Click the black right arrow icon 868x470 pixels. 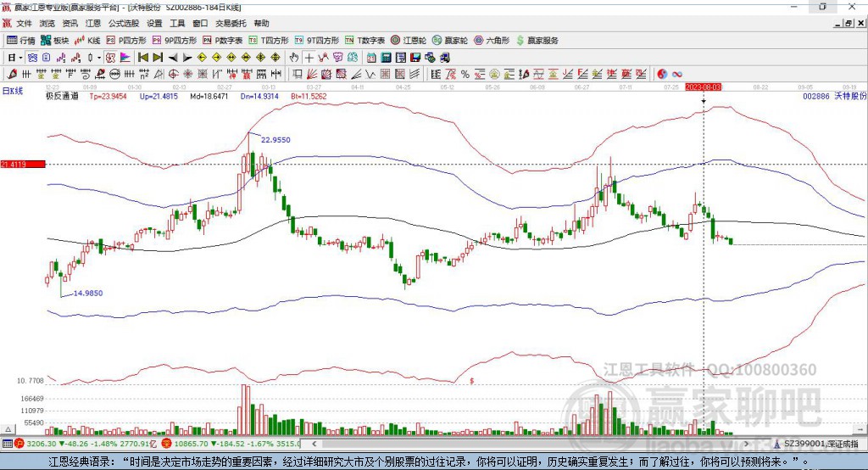click(187, 58)
